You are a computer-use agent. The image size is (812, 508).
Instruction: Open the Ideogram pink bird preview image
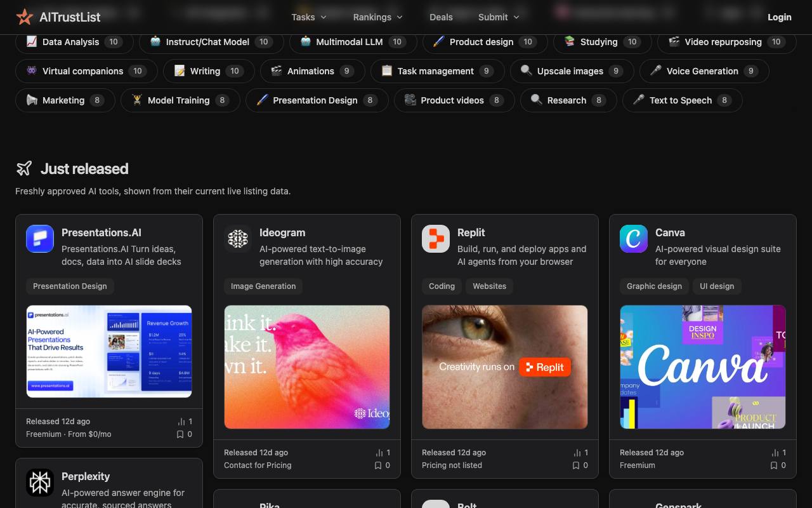[307, 367]
